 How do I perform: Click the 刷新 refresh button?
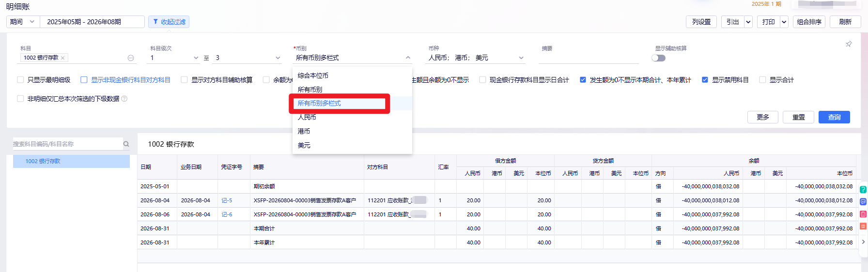(x=845, y=22)
